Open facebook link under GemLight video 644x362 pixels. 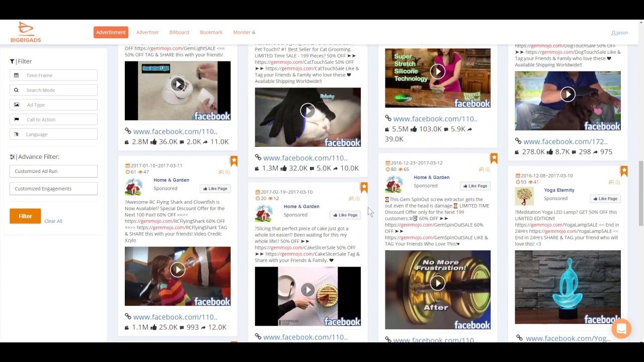pos(175,132)
